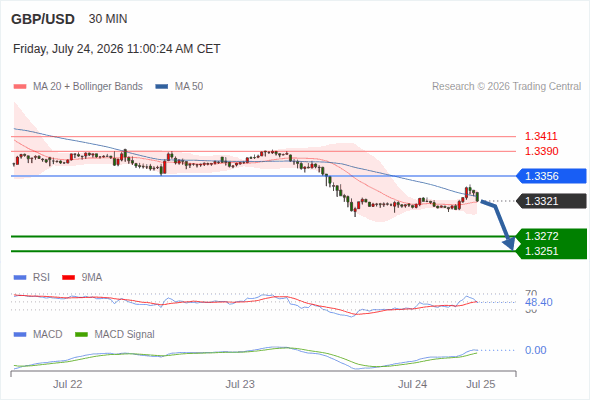The image size is (590, 400).
Task: Click the RSI legend swatch
Action: point(20,278)
